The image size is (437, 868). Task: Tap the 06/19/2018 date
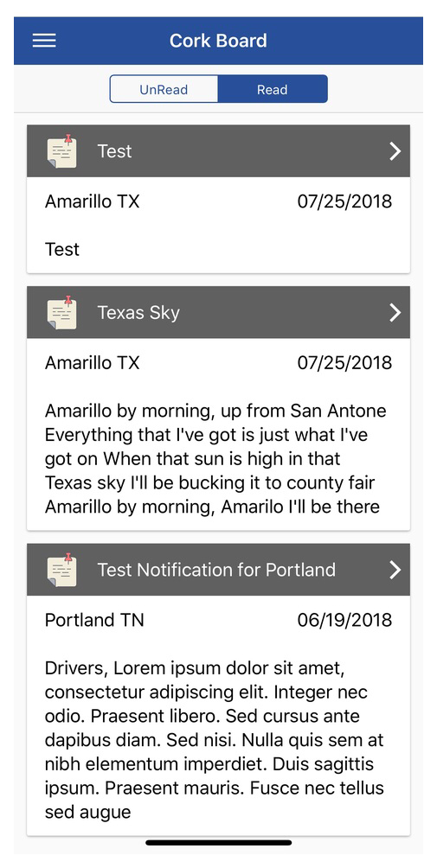pos(344,620)
